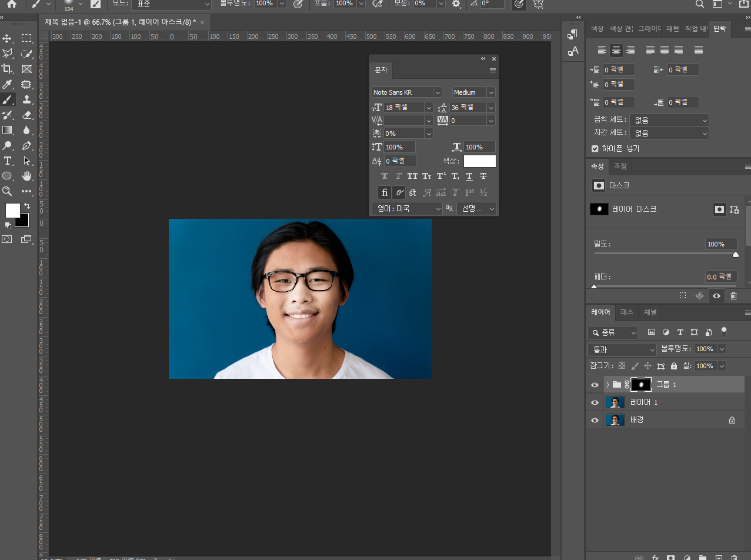Open the 금칙 세트 dropdown
751x560 pixels.
(669, 120)
